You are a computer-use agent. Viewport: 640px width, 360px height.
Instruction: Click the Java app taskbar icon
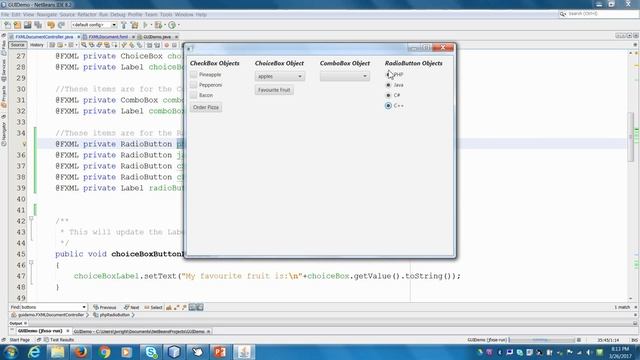[244, 352]
